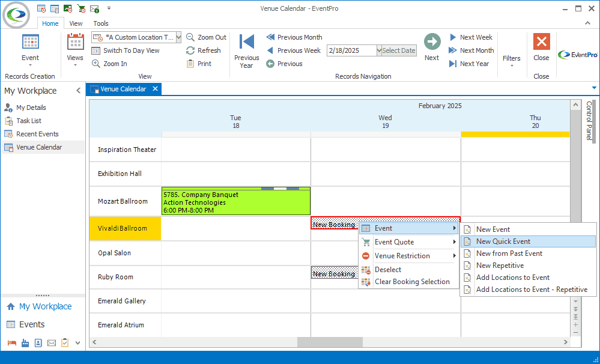Advance to Next Week
The width and height of the screenshot is (600, 364).
point(471,37)
